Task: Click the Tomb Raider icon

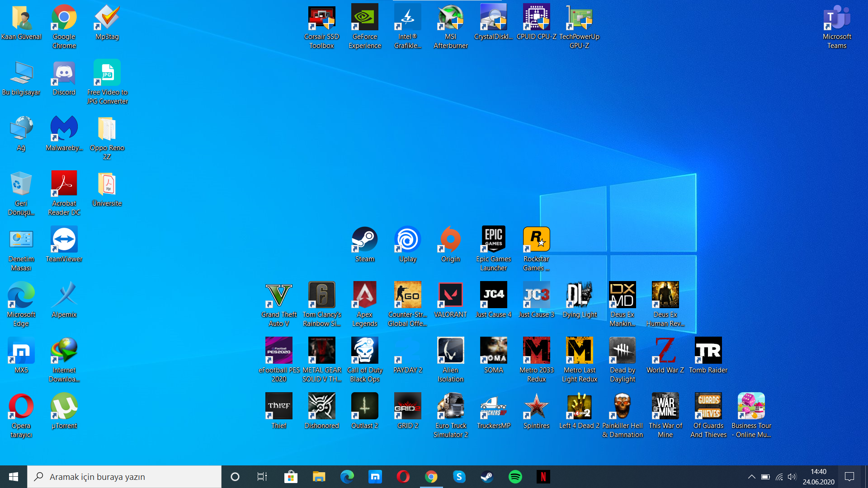Action: tap(708, 356)
